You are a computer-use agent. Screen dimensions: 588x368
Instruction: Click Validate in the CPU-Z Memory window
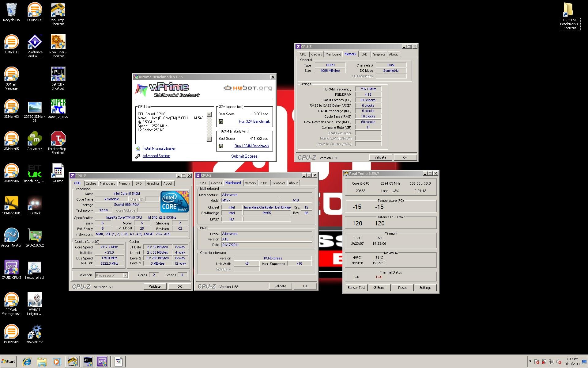(x=380, y=157)
